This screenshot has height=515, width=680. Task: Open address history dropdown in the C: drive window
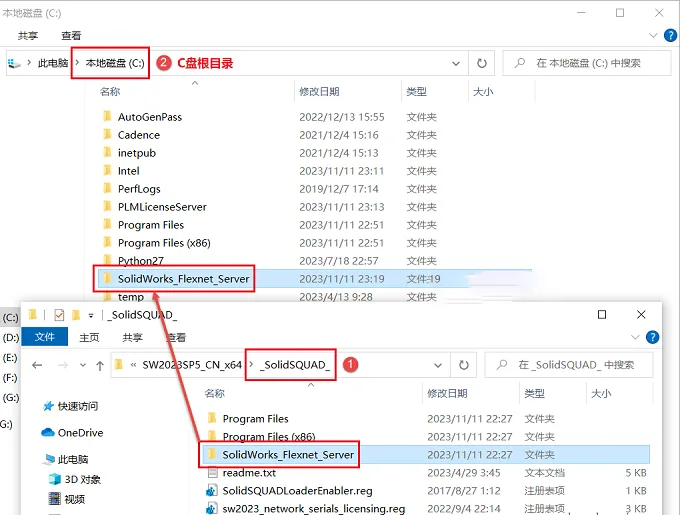[456, 64]
